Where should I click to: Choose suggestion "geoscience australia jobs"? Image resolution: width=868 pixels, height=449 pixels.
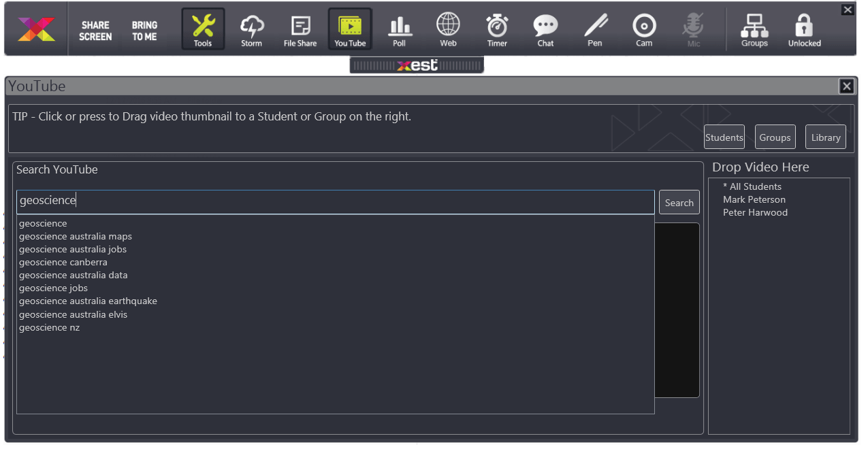pos(73,249)
